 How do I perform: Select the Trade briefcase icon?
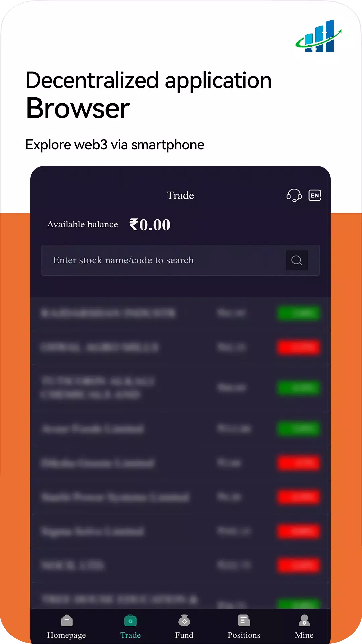tap(130, 621)
